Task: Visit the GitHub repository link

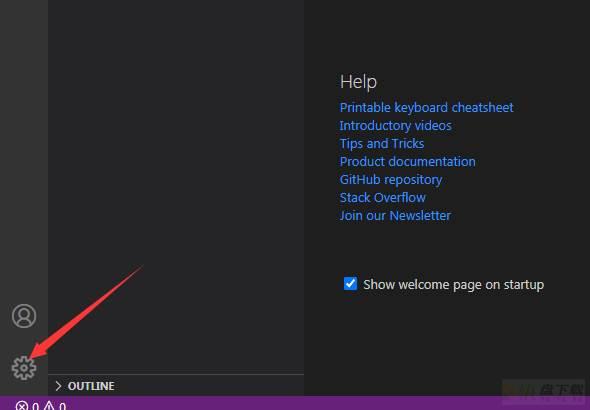Action: [391, 180]
